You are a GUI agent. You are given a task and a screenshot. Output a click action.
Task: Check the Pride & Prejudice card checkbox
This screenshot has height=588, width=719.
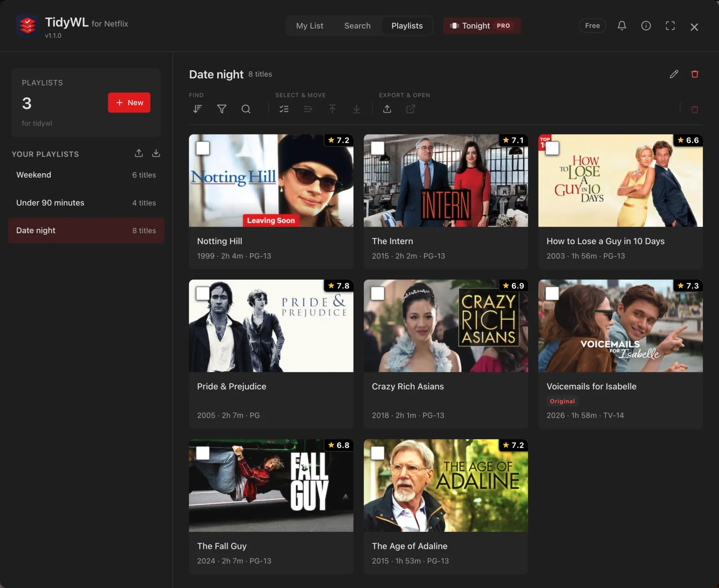click(203, 294)
